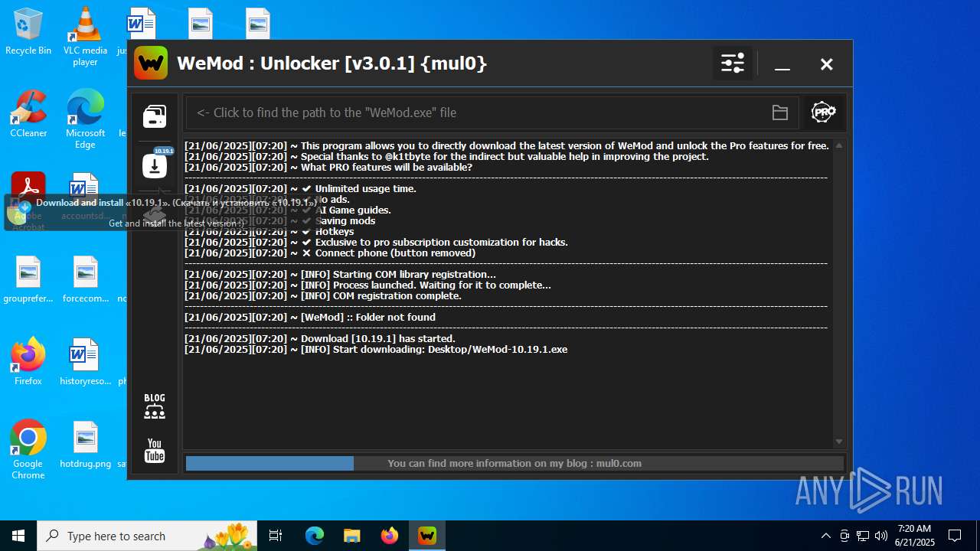Click the drive/folder icon at top of sidebar
Viewport: 980px width, 551px height.
click(155, 116)
